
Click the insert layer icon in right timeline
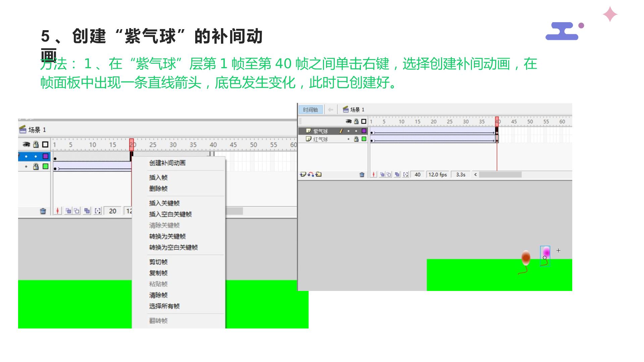(303, 174)
